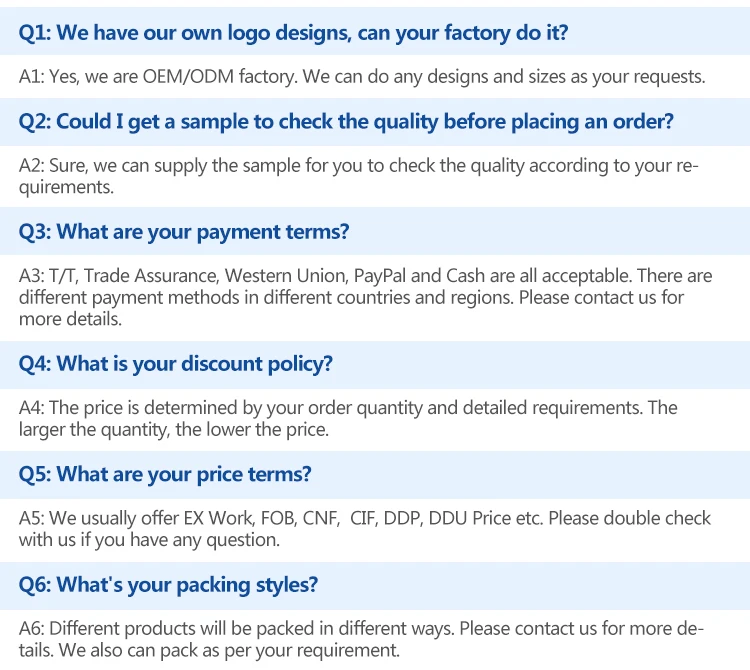Expand the Q1 logo designs question

pyautogui.click(x=294, y=33)
